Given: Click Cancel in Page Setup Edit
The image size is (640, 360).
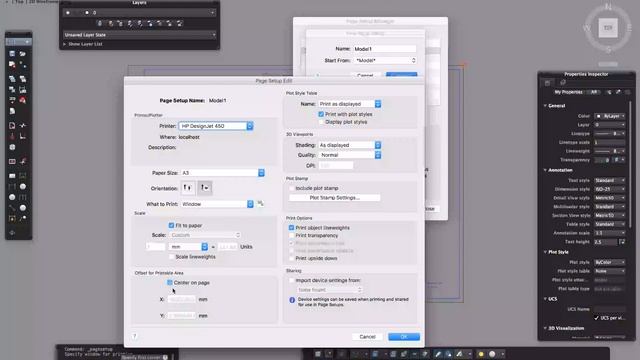Looking at the screenshot, I should pos(367,337).
